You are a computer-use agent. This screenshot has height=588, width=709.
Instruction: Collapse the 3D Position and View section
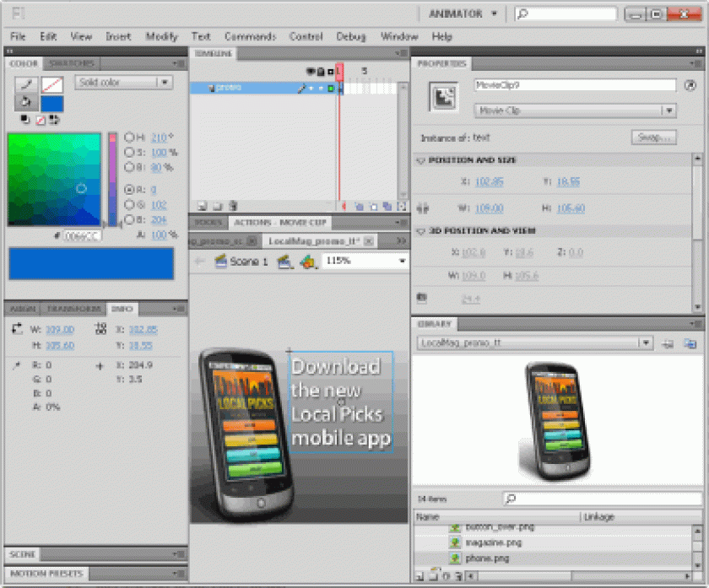click(420, 231)
